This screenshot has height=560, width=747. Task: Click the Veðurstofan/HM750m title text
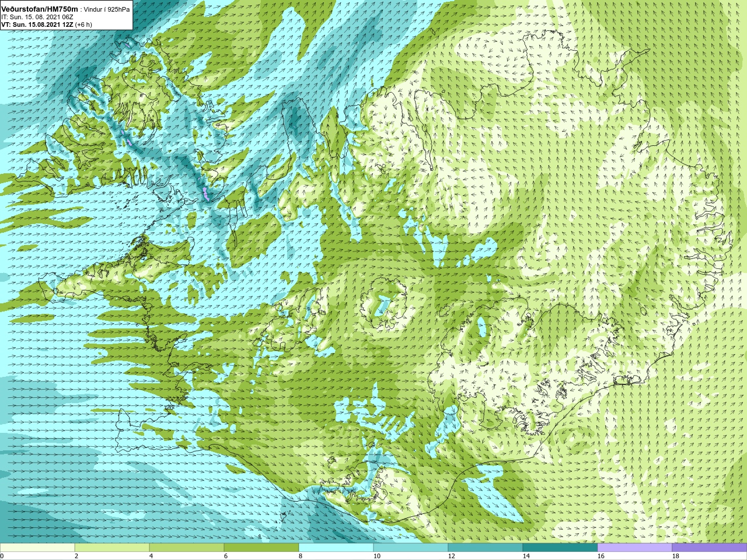tap(40, 10)
